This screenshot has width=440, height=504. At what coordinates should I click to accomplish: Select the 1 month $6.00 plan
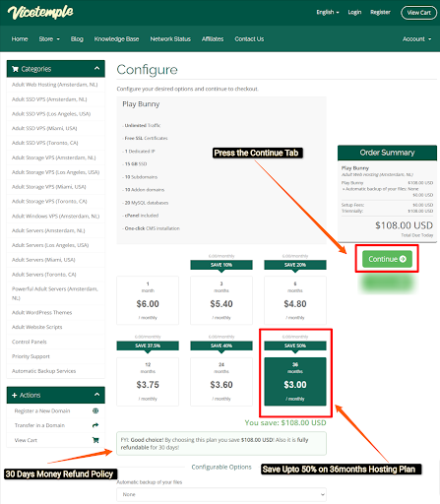pyautogui.click(x=148, y=300)
